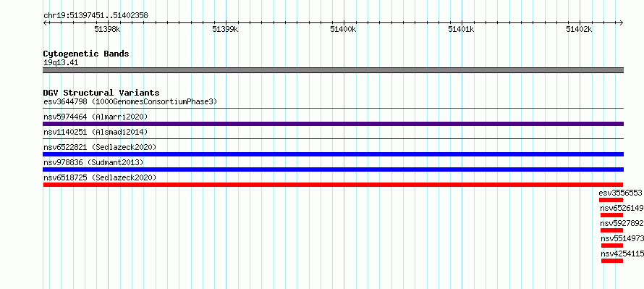
Task: Click the nsv4254115 short red bar
Action: click(x=612, y=261)
